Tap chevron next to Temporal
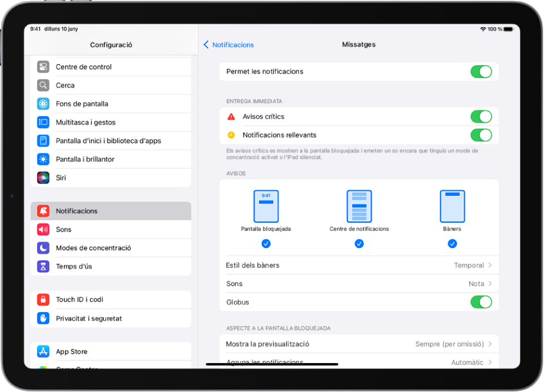Image resolution: width=544 pixels, height=392 pixels. 490,265
